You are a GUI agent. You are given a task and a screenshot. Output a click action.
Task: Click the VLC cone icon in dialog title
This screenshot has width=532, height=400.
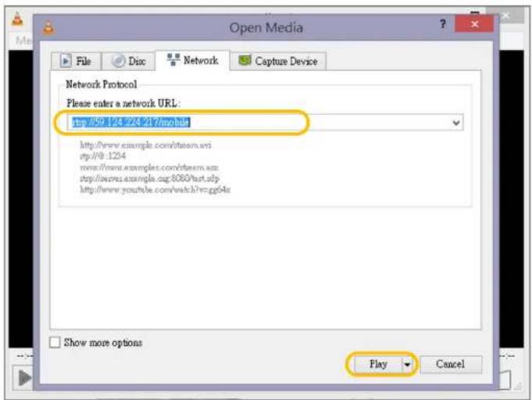pos(49,27)
